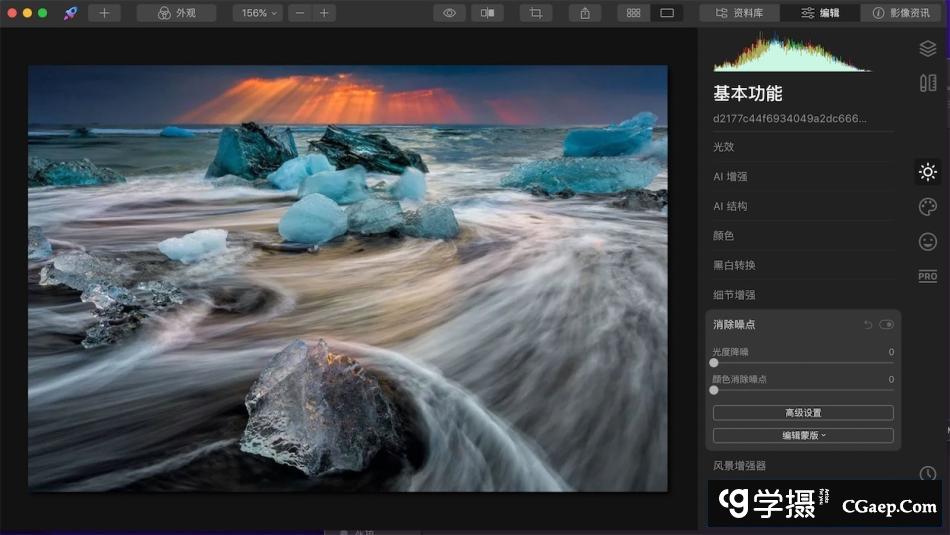Expand the 编辑蒙版 dropdown button

(x=803, y=435)
